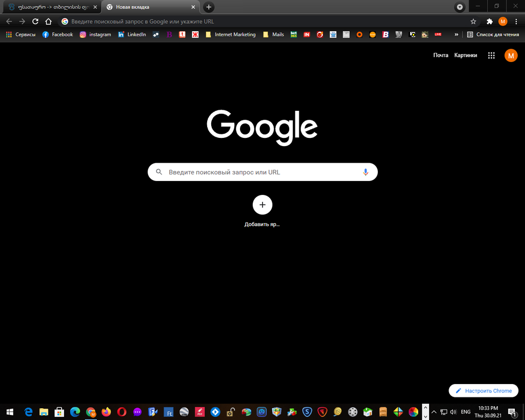Open Chrome's three-dot menu
The height and width of the screenshot is (420, 525).
(x=516, y=22)
